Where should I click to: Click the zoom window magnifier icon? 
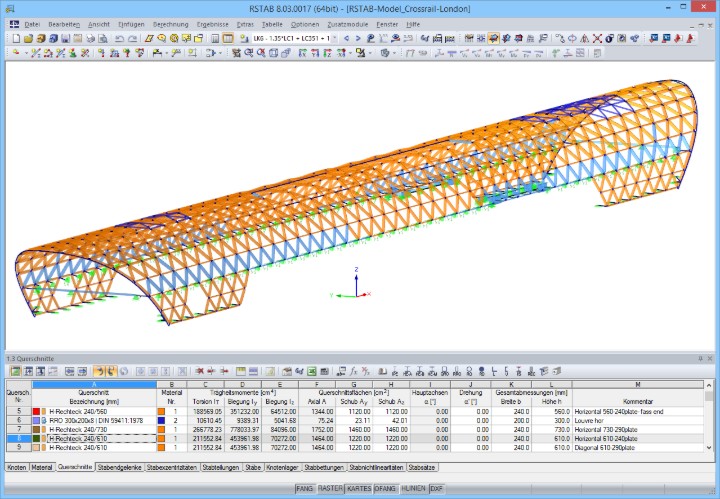(x=248, y=53)
